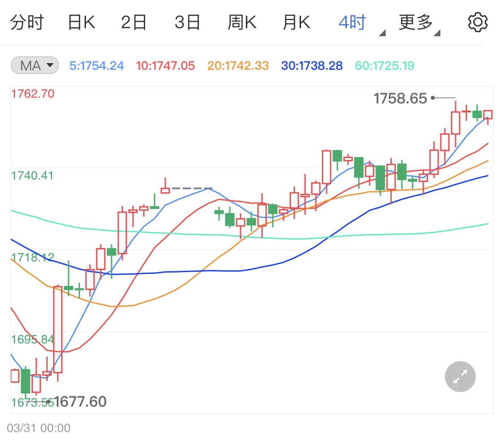Click the MA30 value 30:1738.28

(312, 66)
